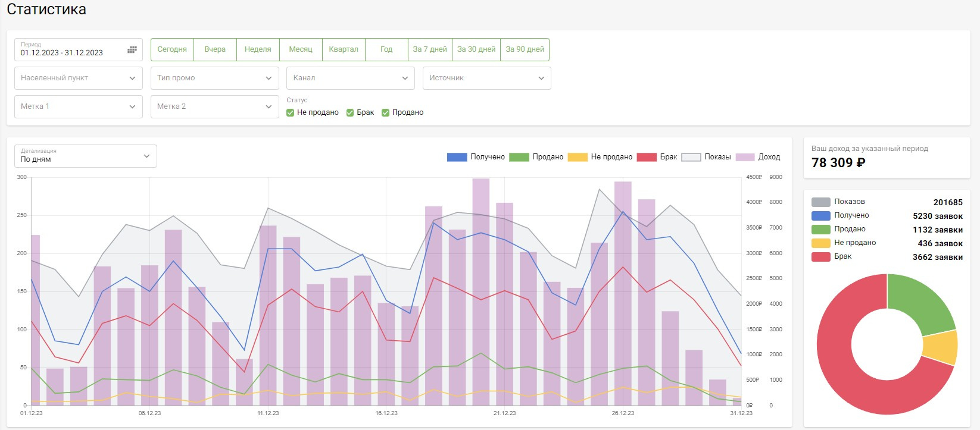Image resolution: width=980 pixels, height=430 pixels.
Task: Toggle the grey Показы legend item
Action: pos(691,157)
